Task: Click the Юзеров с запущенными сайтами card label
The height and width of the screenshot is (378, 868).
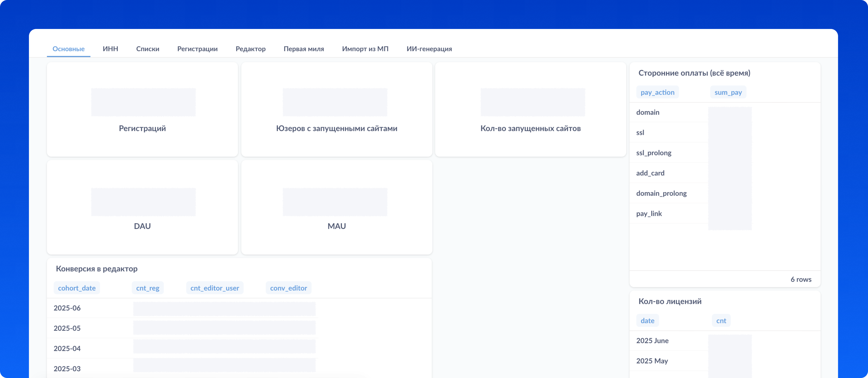Action: pos(337,128)
